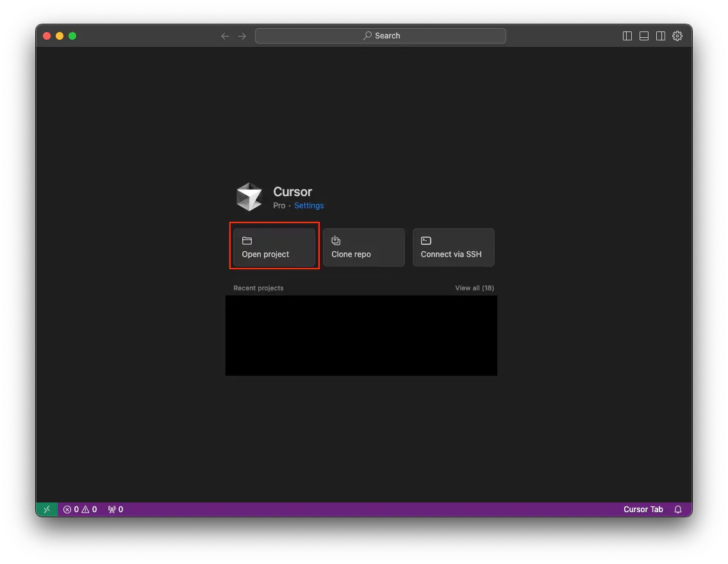728x564 pixels.
Task: Click the Cursor title text
Action: click(x=292, y=192)
